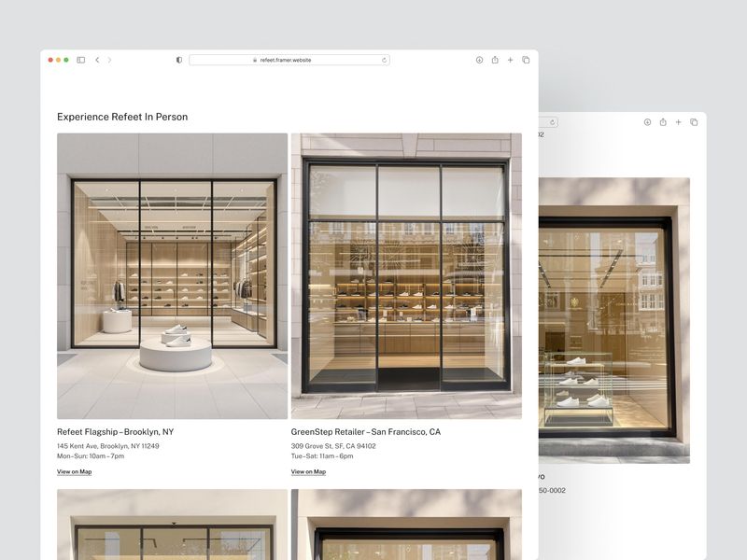The image size is (747, 560).
Task: Toggle the Safari sidebar panel
Action: tap(83, 58)
